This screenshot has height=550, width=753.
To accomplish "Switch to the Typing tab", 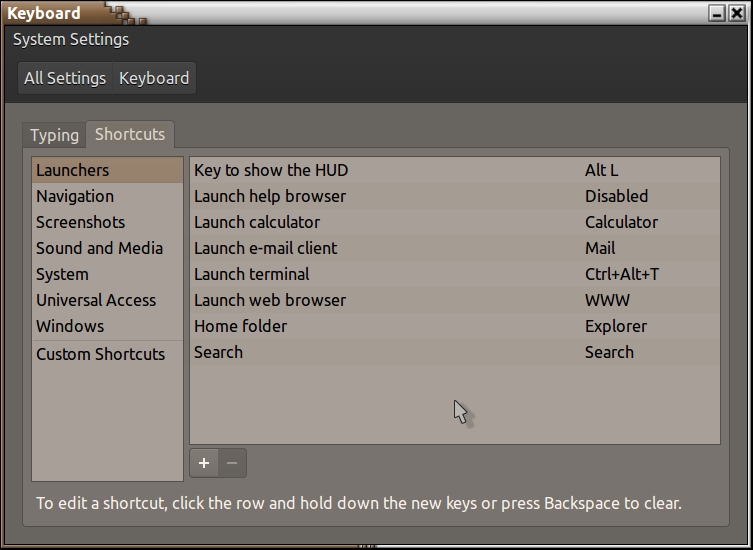I will click(54, 135).
